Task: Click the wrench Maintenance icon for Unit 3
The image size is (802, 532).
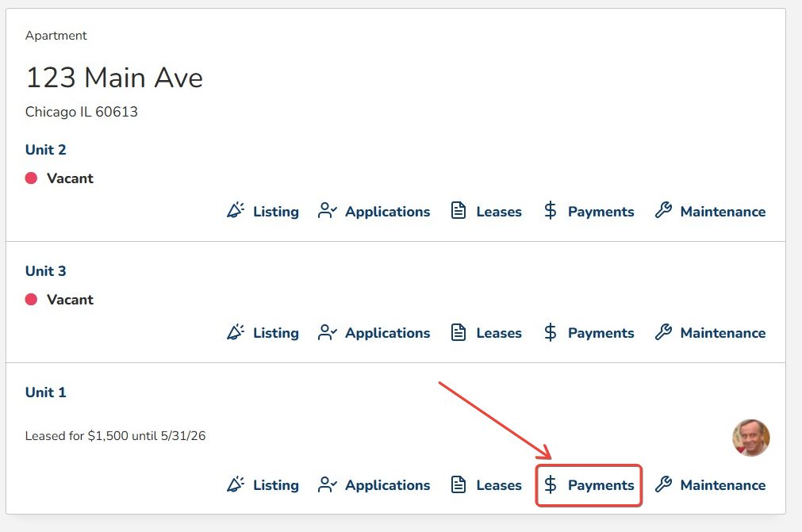Action: click(663, 331)
